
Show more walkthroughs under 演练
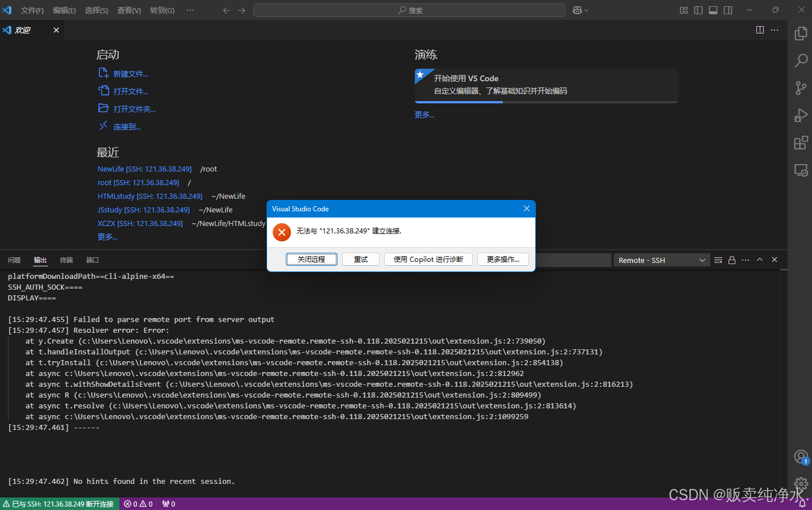424,115
